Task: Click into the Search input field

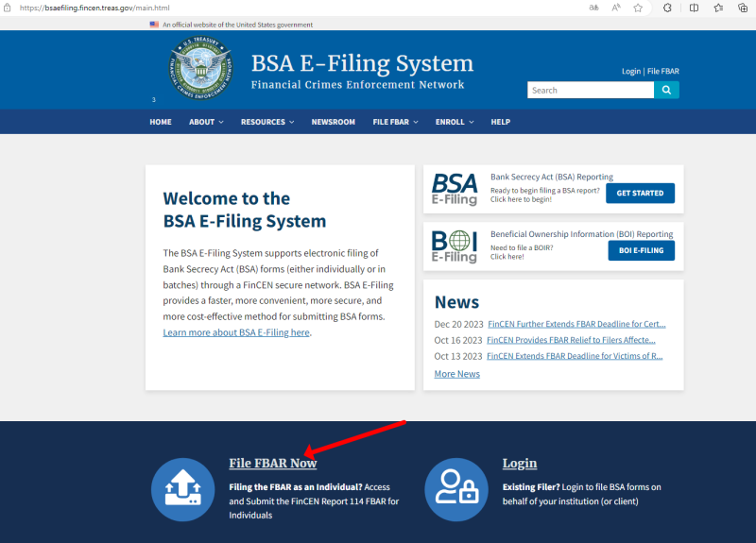Action: pos(591,90)
